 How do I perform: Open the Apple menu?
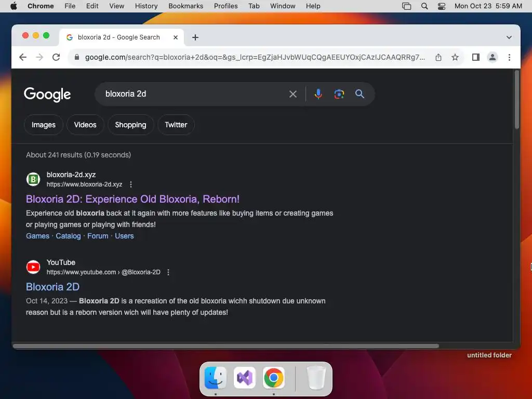click(x=14, y=6)
